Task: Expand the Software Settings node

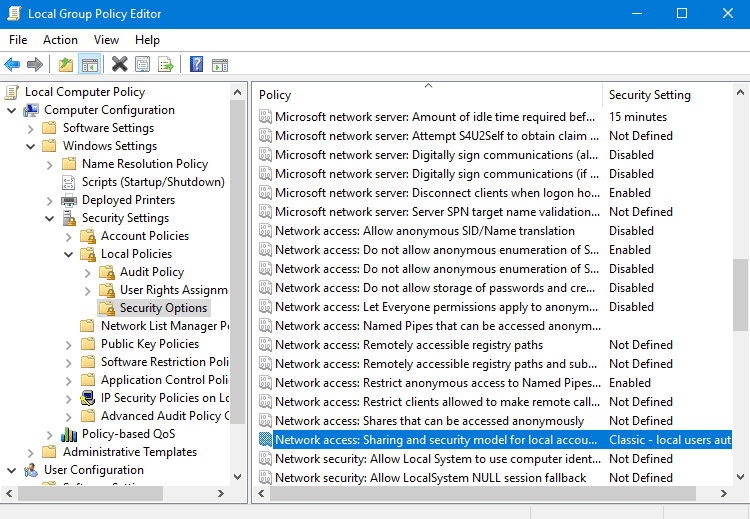Action: 31,129
